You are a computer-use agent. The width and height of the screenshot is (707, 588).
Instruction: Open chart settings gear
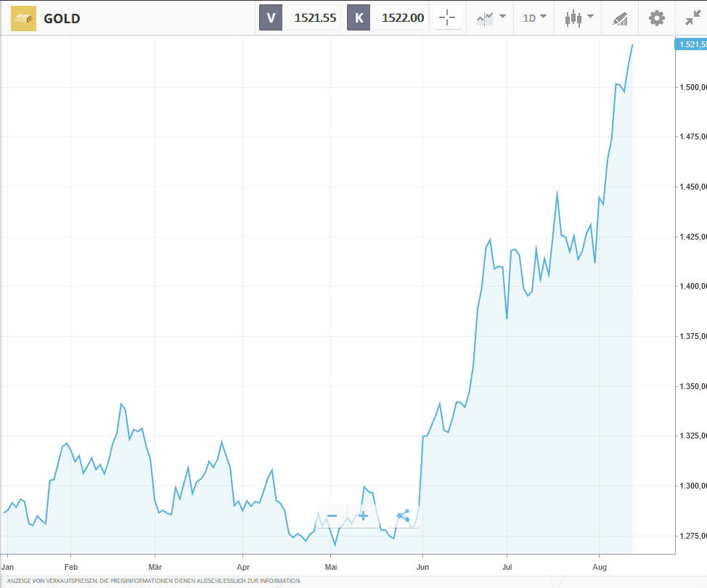click(656, 17)
